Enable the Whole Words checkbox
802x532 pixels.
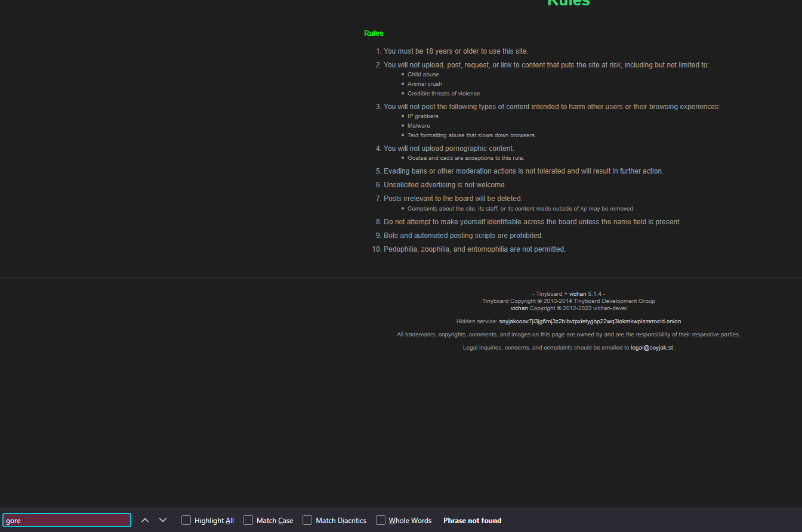pos(381,520)
